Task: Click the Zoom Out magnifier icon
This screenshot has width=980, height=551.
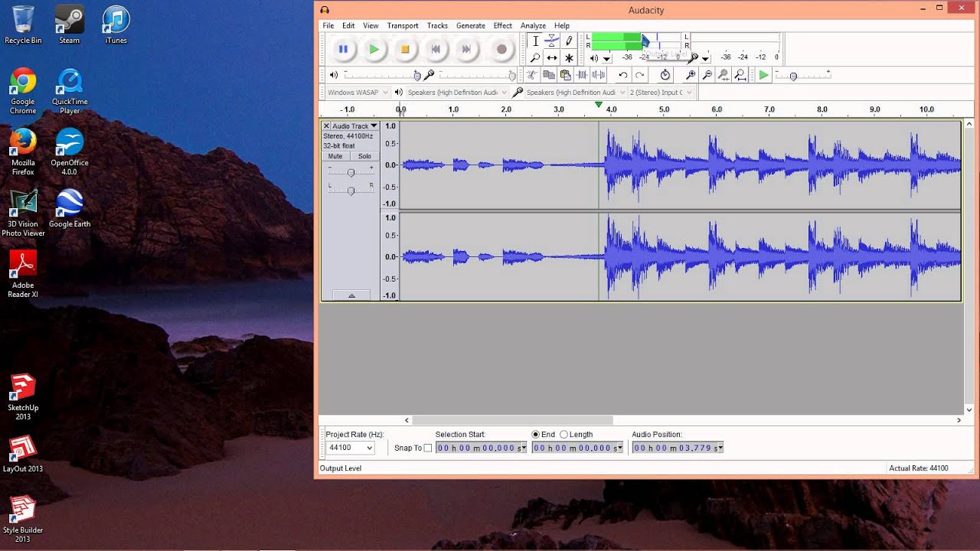Action: click(x=707, y=75)
